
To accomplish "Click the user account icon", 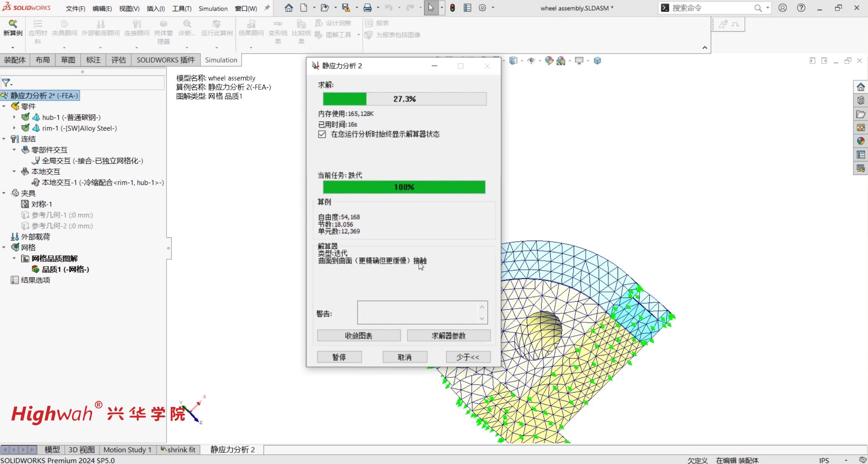I will [782, 8].
